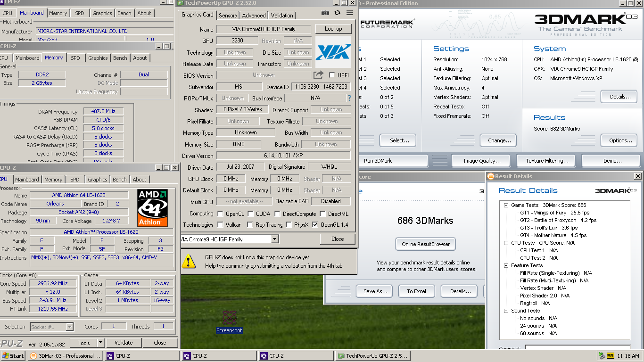Take a GPU-Z screenshot with camera icon
Image resolution: width=644 pixels, height=362 pixels.
tap(325, 13)
